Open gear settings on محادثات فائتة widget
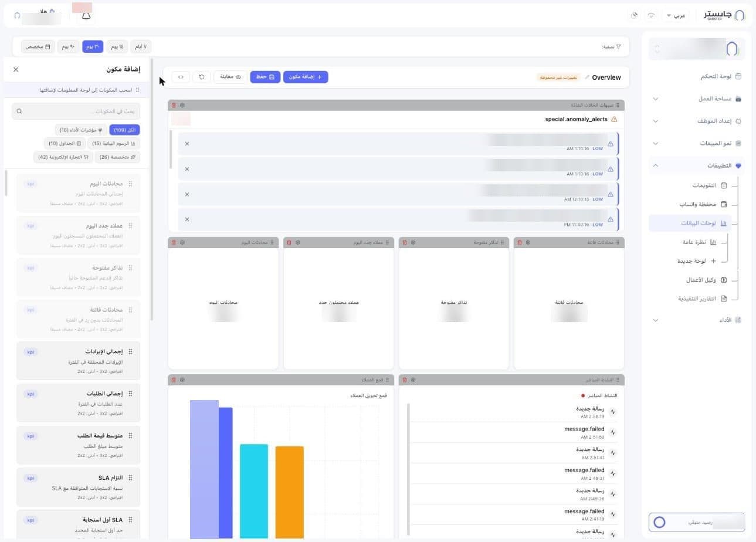The image size is (756, 542). point(528,242)
